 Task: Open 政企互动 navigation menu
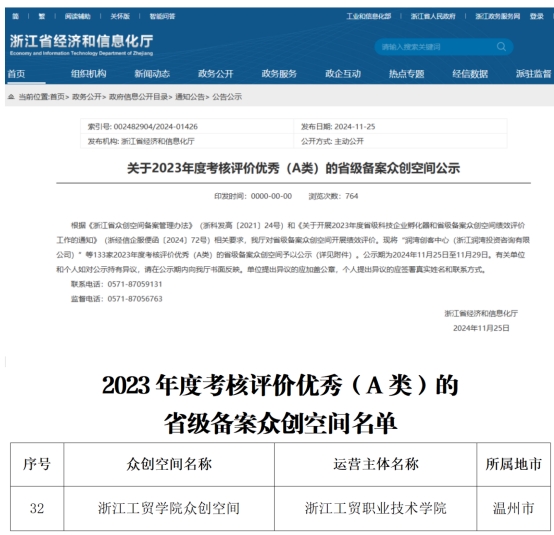pyautogui.click(x=343, y=74)
